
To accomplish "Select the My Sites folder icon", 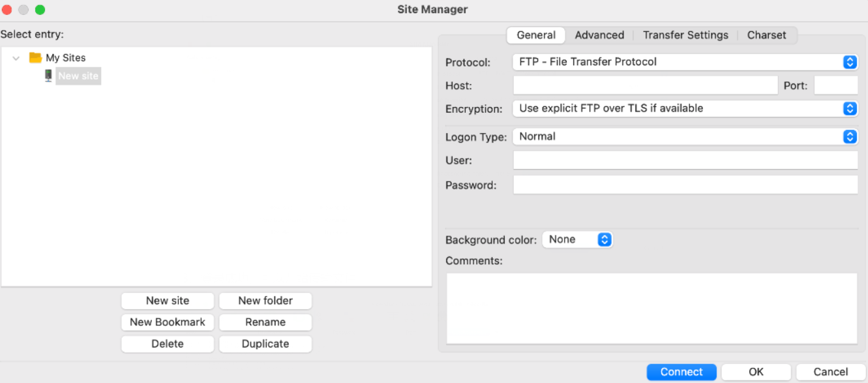I will pos(35,58).
